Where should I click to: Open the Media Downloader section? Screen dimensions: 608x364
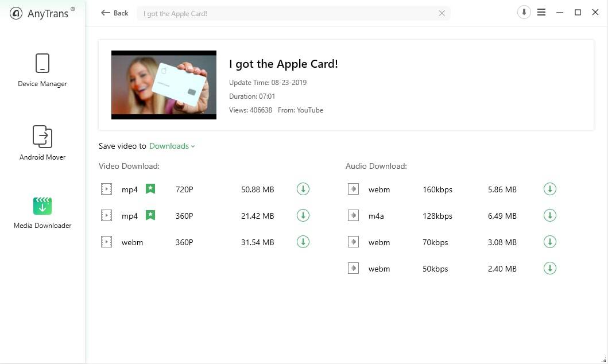pyautogui.click(x=42, y=213)
